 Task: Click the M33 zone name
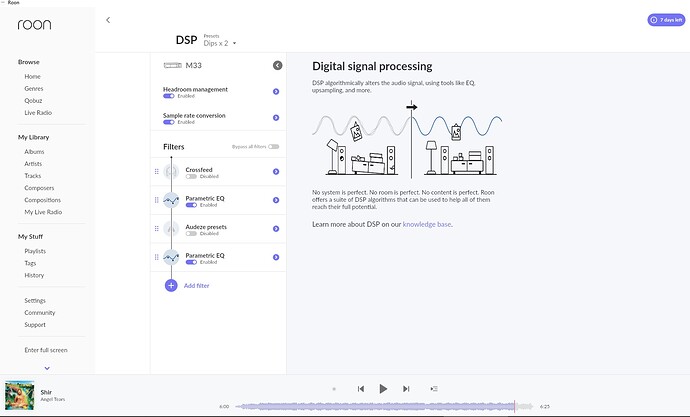coord(194,66)
